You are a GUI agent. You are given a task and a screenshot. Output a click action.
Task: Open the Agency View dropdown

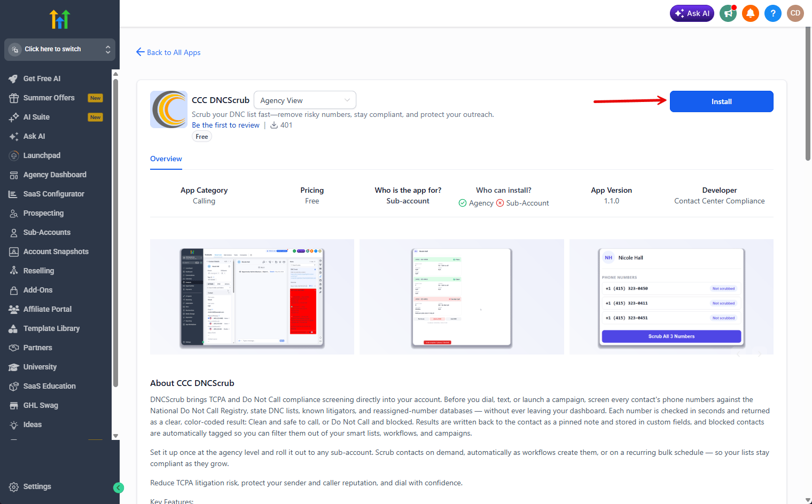tap(305, 100)
